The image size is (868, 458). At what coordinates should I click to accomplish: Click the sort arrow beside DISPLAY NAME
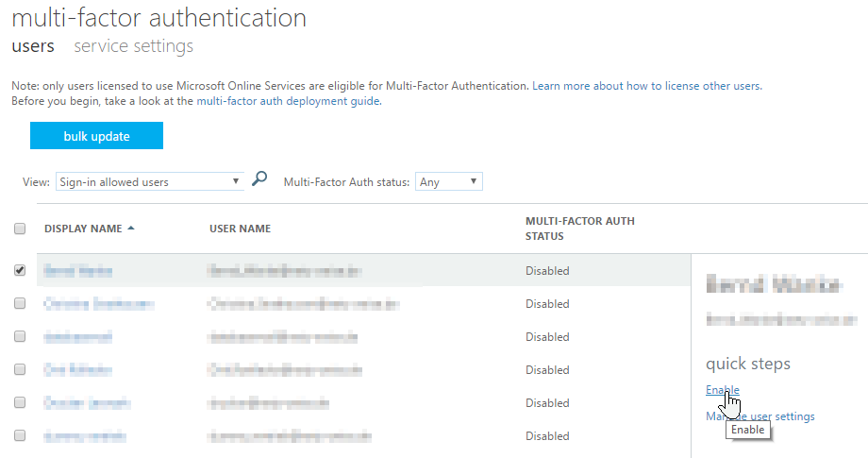[x=130, y=229]
